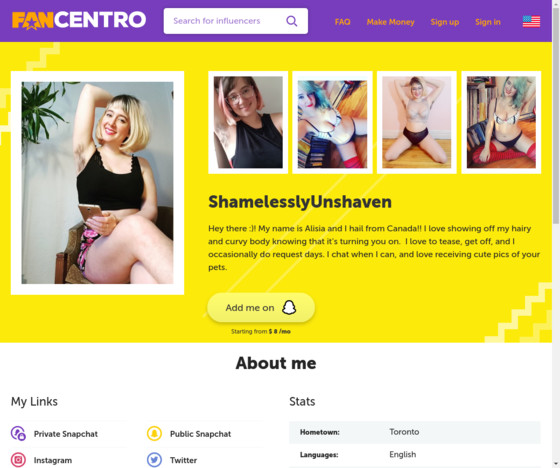The width and height of the screenshot is (560, 468).
Task: Click the Sign in link
Action: (488, 22)
